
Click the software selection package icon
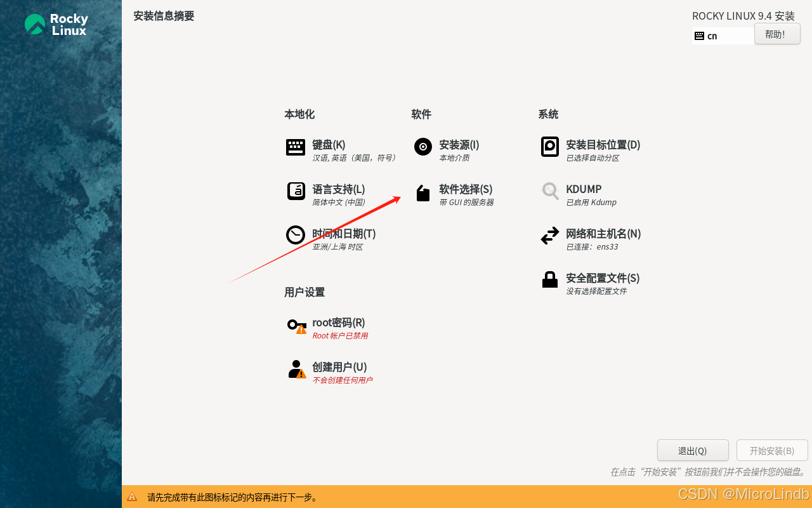coord(423,193)
